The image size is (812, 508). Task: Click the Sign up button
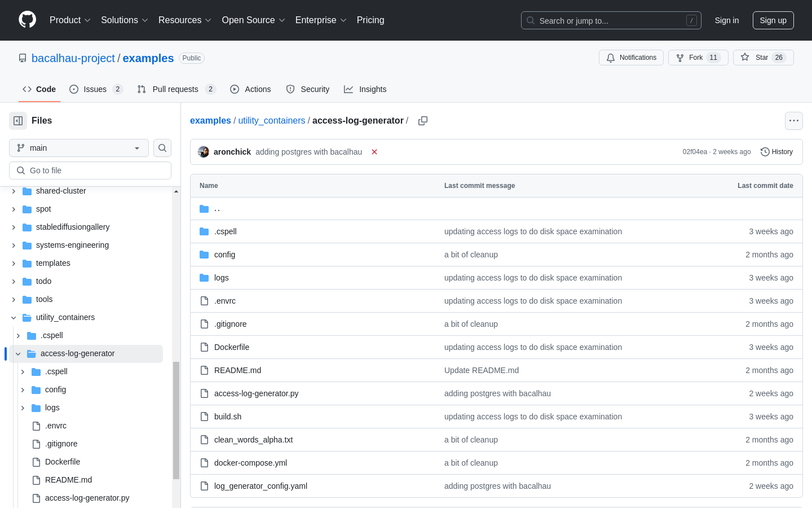point(773,20)
